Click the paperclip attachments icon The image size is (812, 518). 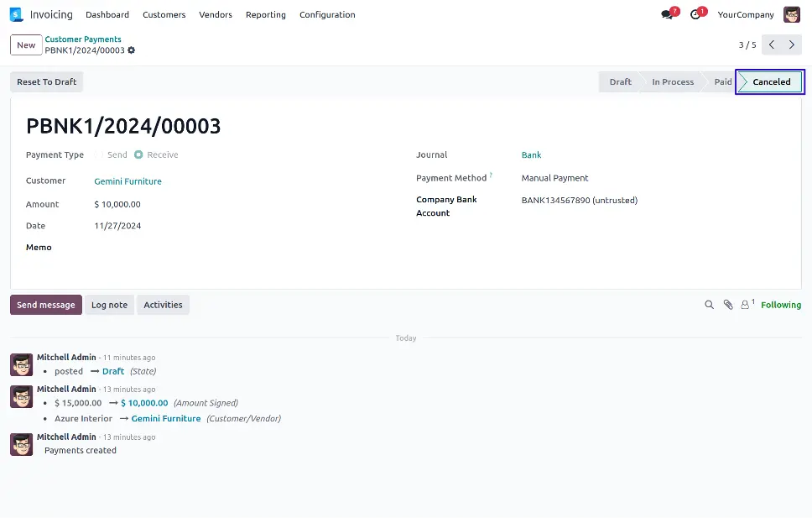[728, 305]
